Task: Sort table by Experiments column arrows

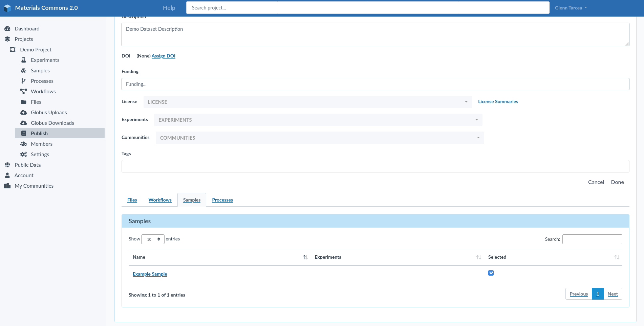Action: tap(479, 257)
